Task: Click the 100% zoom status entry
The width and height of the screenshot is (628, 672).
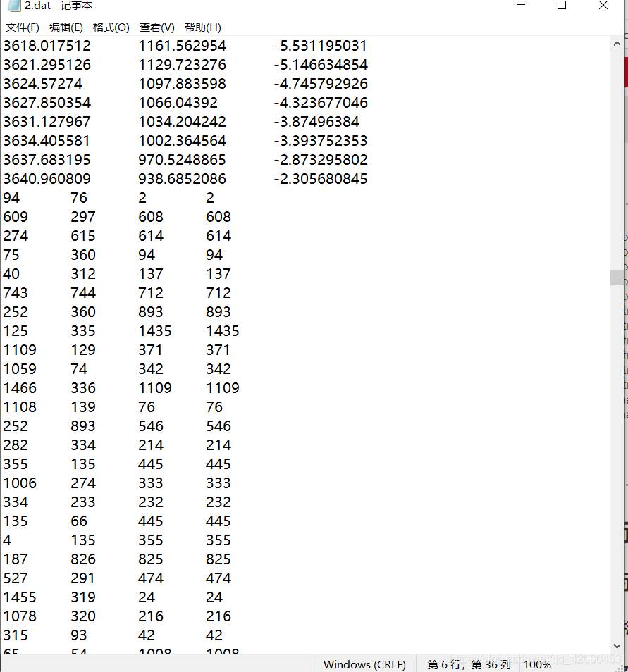Action: pyautogui.click(x=537, y=664)
